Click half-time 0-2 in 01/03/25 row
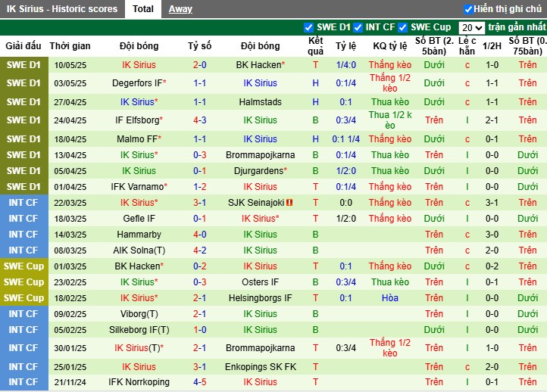547x392 pixels. coord(492,266)
